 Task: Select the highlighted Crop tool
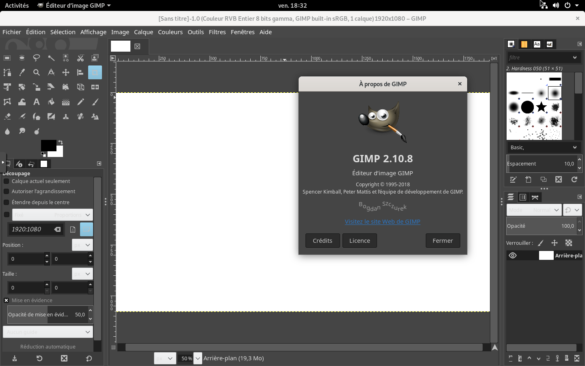95,72
